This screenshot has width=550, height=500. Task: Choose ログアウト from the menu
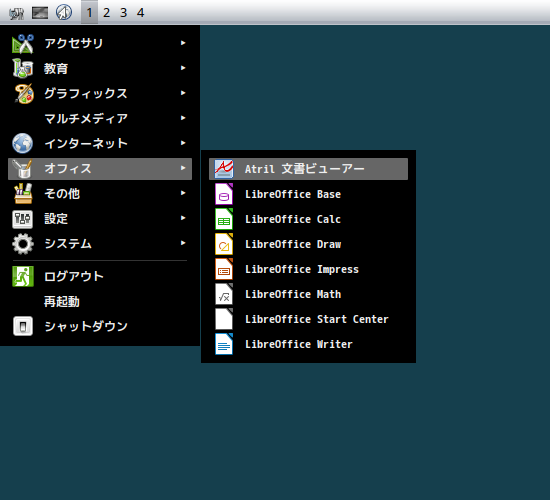[x=100, y=276]
